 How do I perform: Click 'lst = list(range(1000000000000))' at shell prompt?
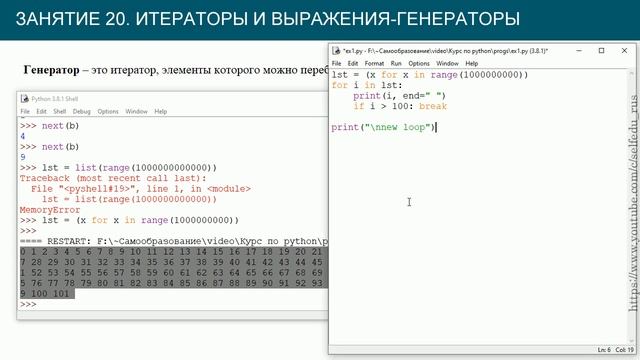(x=129, y=168)
